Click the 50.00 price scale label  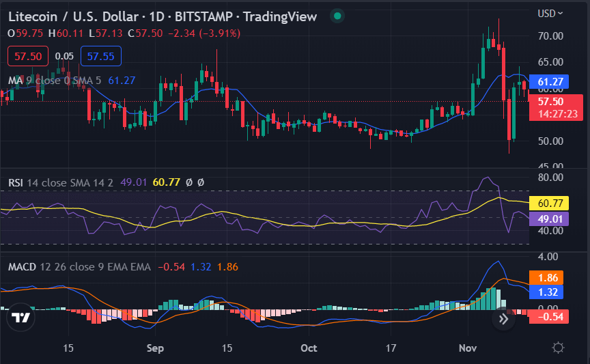coord(550,141)
